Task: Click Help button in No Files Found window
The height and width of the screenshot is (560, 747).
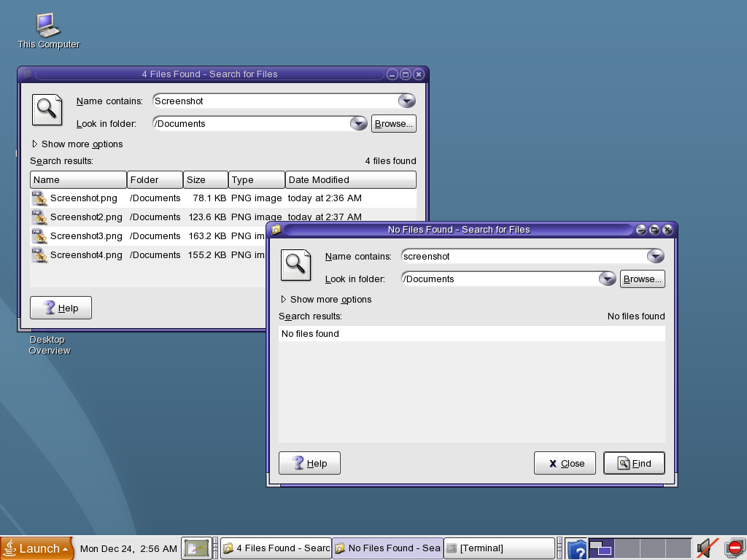Action: tap(309, 463)
